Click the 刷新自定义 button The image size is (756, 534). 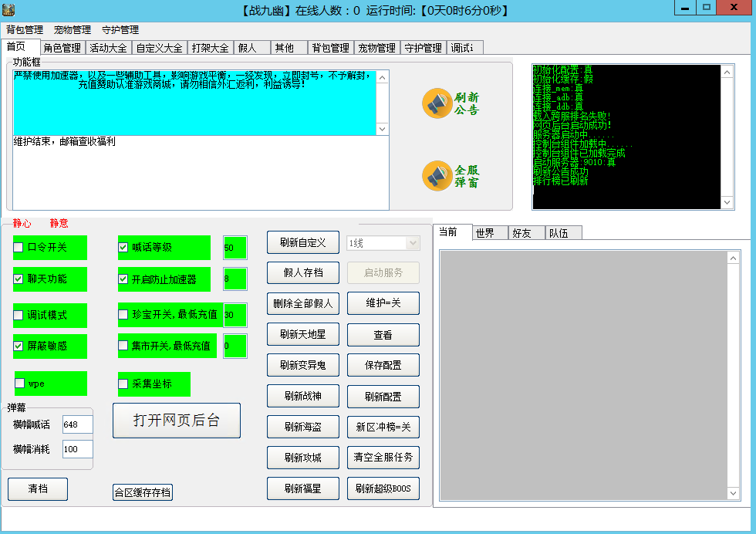pos(303,242)
